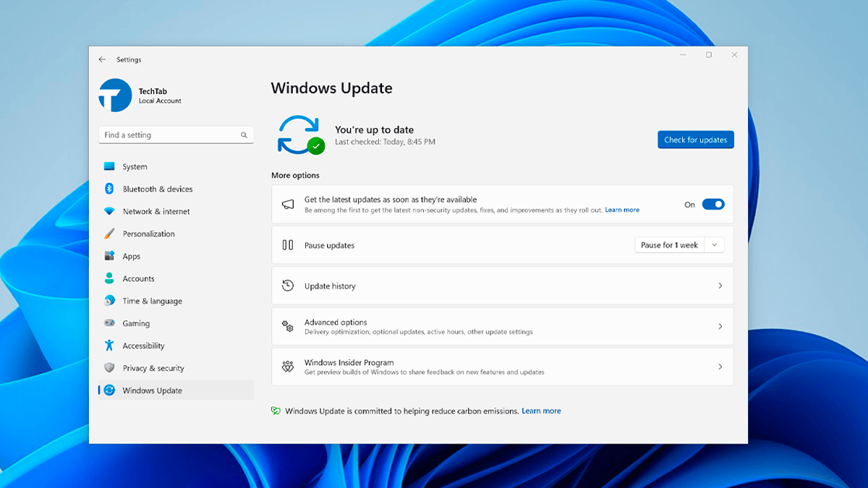Viewport: 868px width, 488px height.
Task: Open the Pause for 1 week dropdown arrow
Action: pos(714,245)
